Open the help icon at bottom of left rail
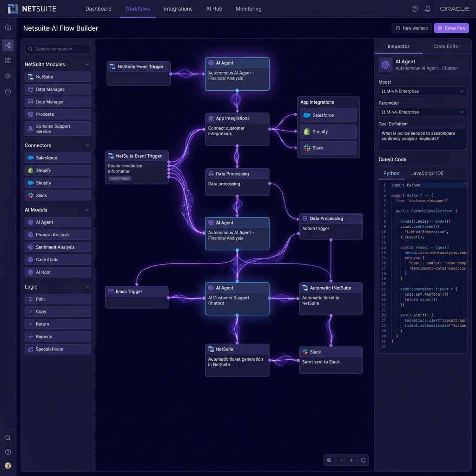Screen dimensions: 476x476 8,452
